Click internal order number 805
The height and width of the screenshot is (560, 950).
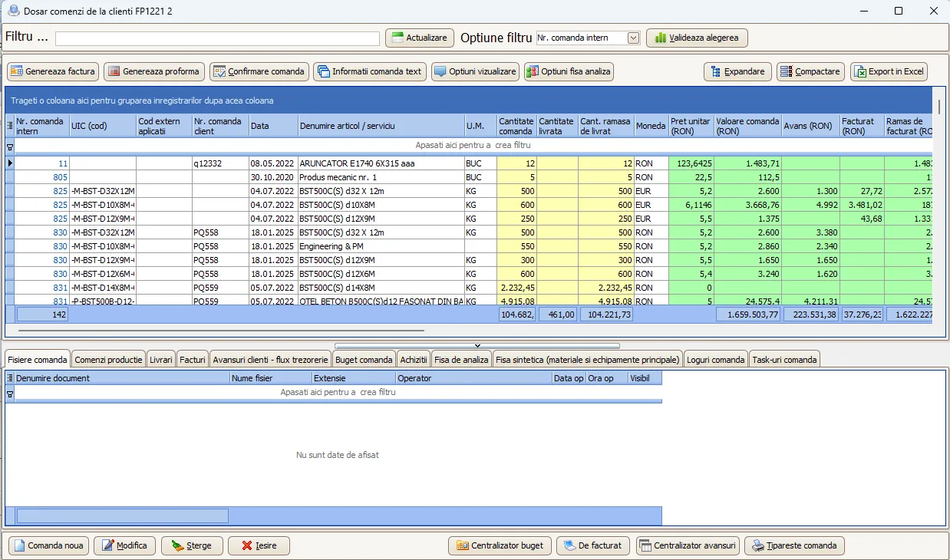[x=42, y=177]
